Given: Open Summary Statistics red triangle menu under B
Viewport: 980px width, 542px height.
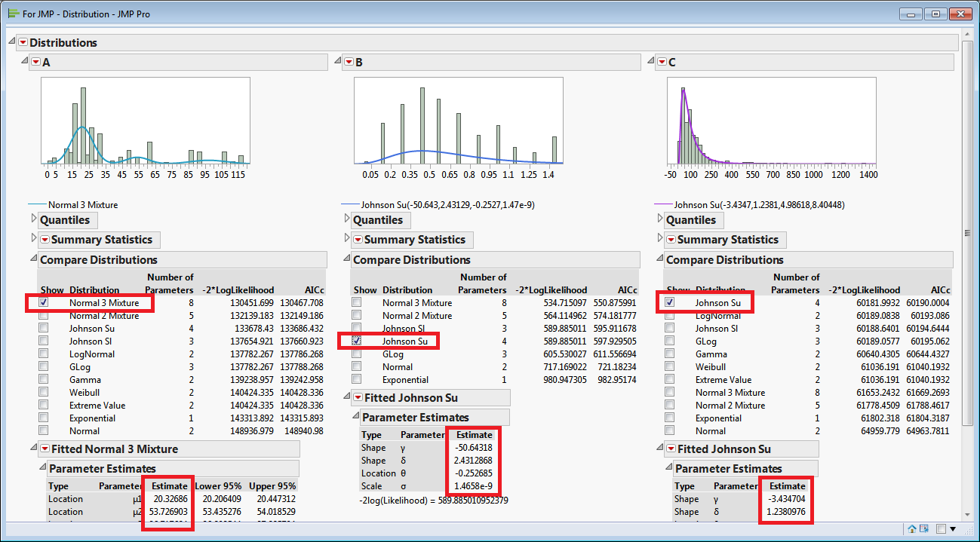Looking at the screenshot, I should coord(358,240).
